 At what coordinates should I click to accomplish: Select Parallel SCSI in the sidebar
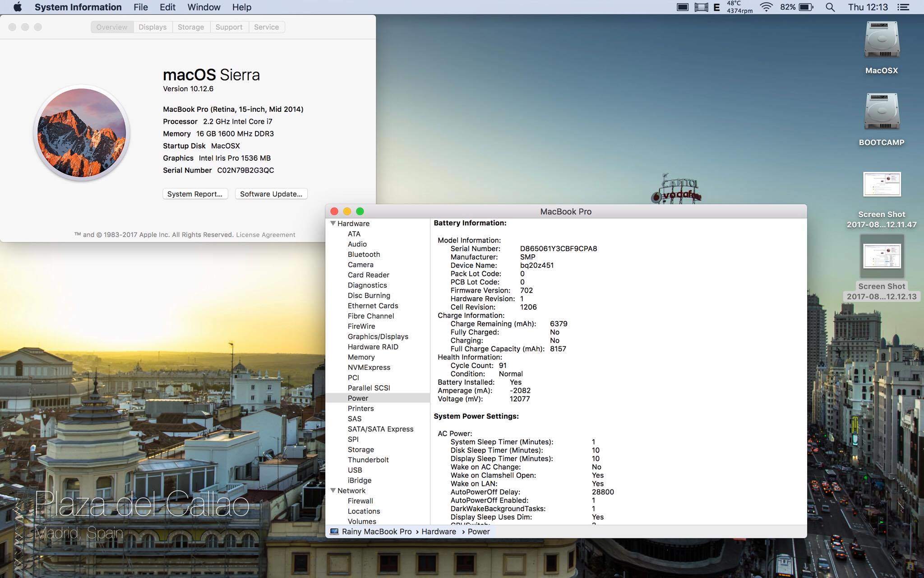tap(369, 388)
